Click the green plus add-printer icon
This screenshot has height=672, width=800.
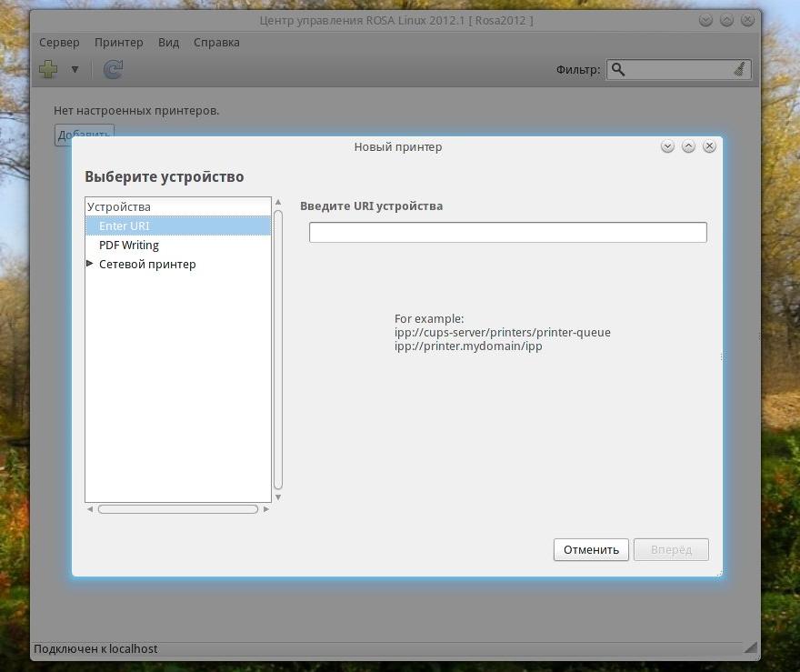tap(48, 69)
